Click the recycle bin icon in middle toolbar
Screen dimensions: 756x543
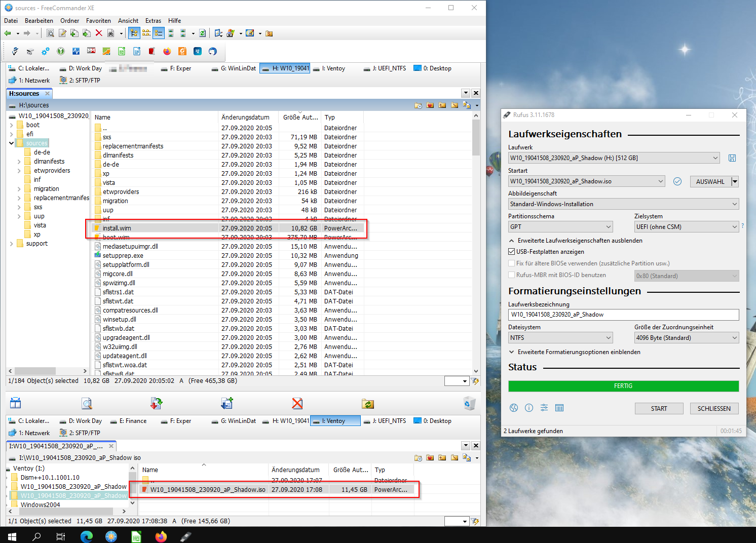click(470, 403)
